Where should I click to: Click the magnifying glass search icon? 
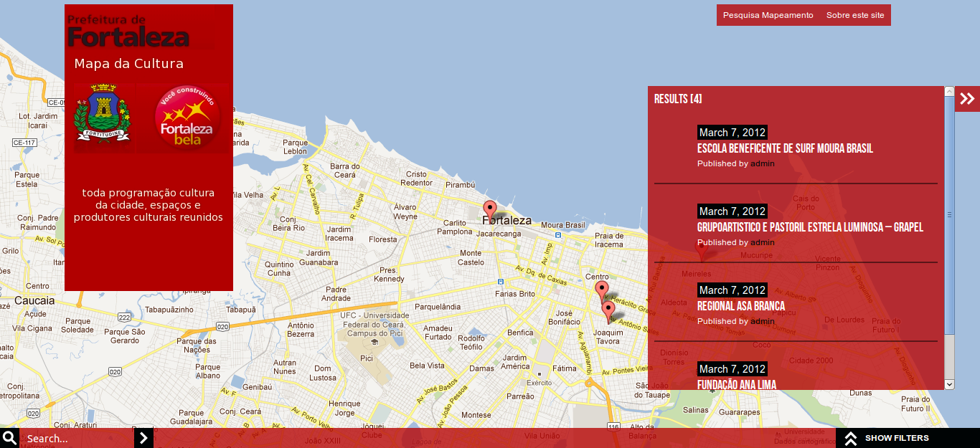[x=9, y=438]
